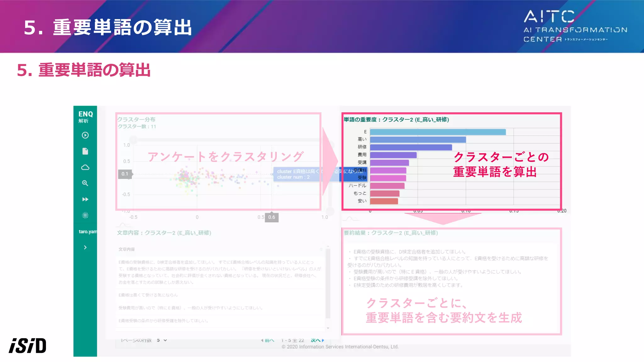The image size is (644, 362).
Task: Click the taro.yam user name
Action: (88, 232)
